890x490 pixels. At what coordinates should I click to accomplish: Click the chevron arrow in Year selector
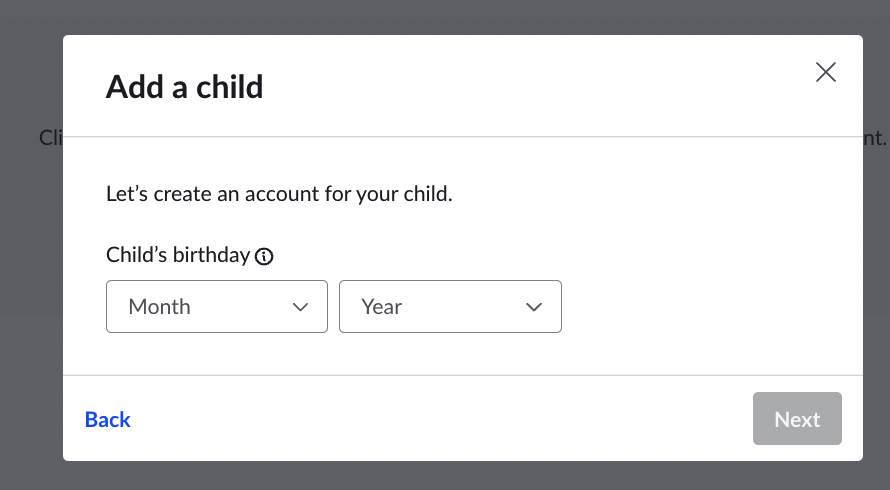[534, 307]
